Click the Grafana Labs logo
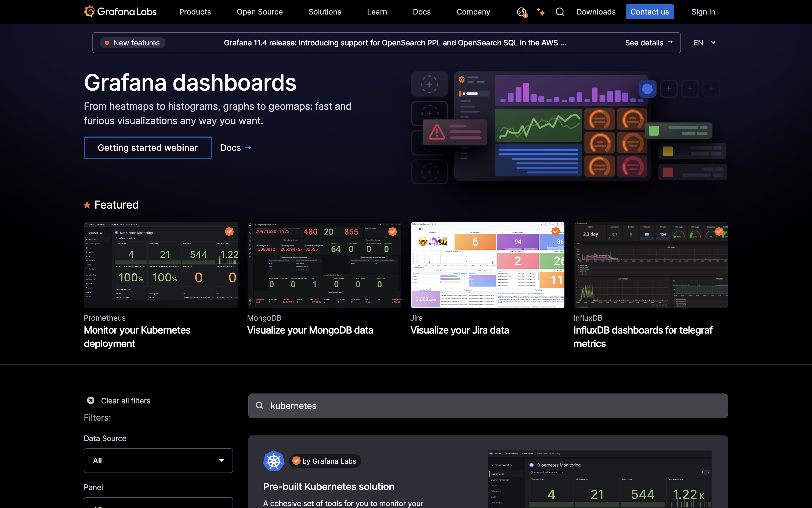The width and height of the screenshot is (812, 508). pos(120,12)
